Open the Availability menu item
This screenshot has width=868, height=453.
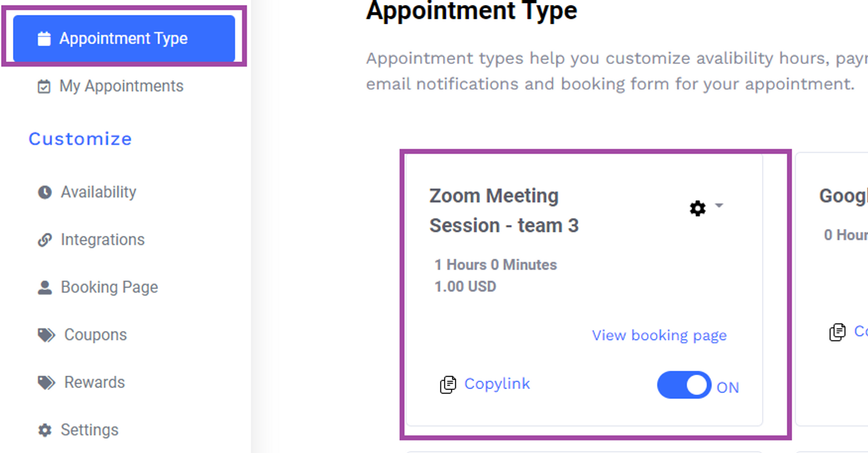pyautogui.click(x=98, y=192)
